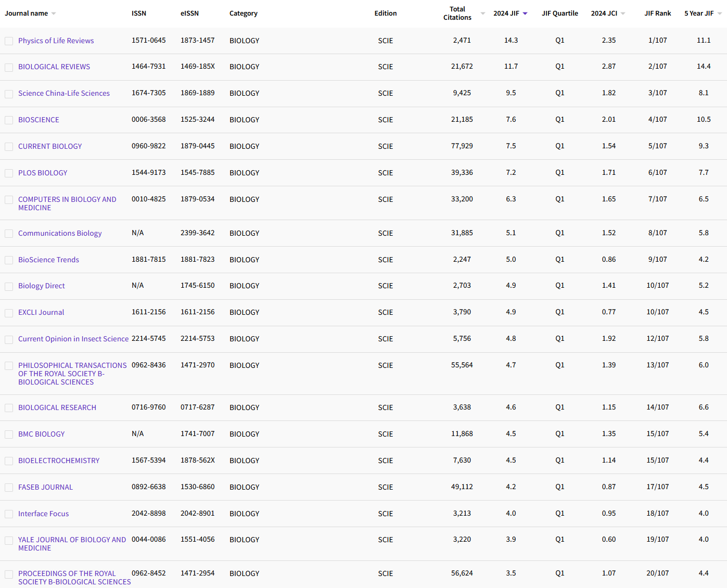The height and width of the screenshot is (588, 727).
Task: Sort by 5 Year JIF arrow
Action: pyautogui.click(x=719, y=14)
